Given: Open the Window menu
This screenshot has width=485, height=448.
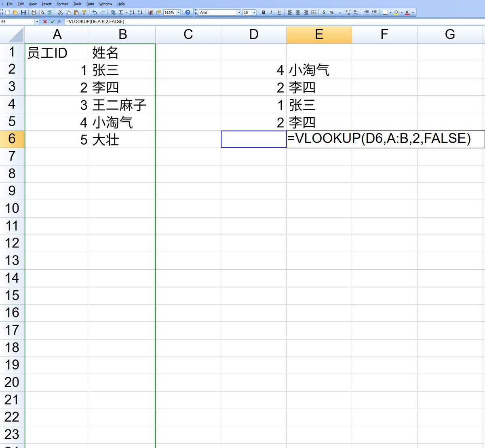Looking at the screenshot, I should tap(106, 4).
